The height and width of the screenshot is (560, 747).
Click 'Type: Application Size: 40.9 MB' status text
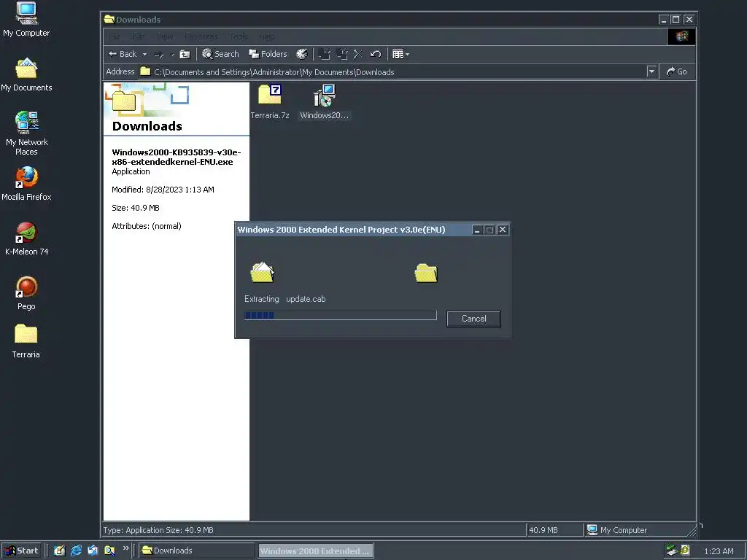158,530
